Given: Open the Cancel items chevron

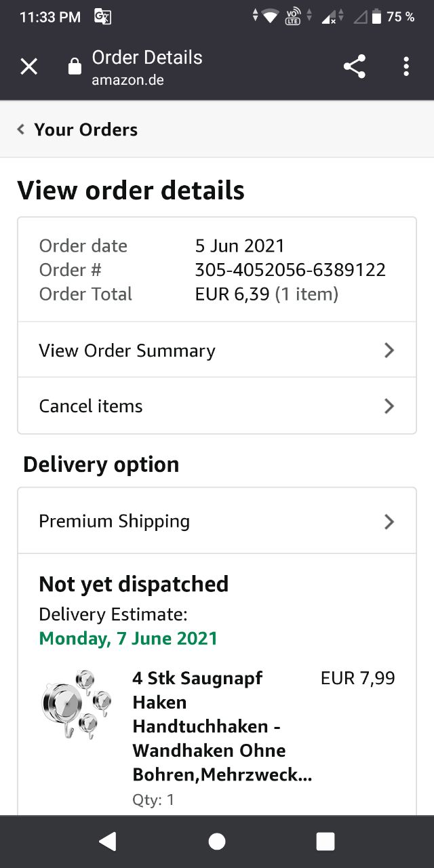Looking at the screenshot, I should click(x=389, y=406).
